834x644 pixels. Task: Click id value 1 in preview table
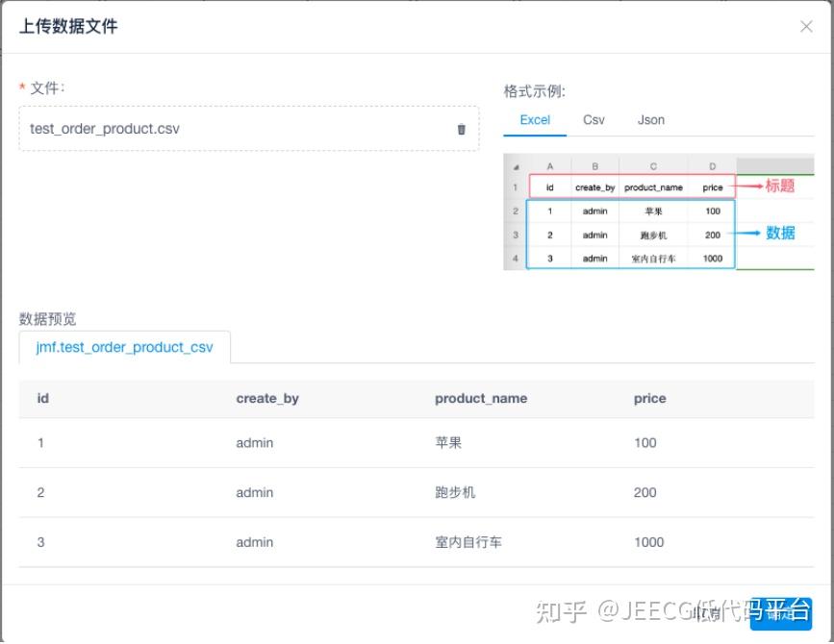tap(40, 442)
